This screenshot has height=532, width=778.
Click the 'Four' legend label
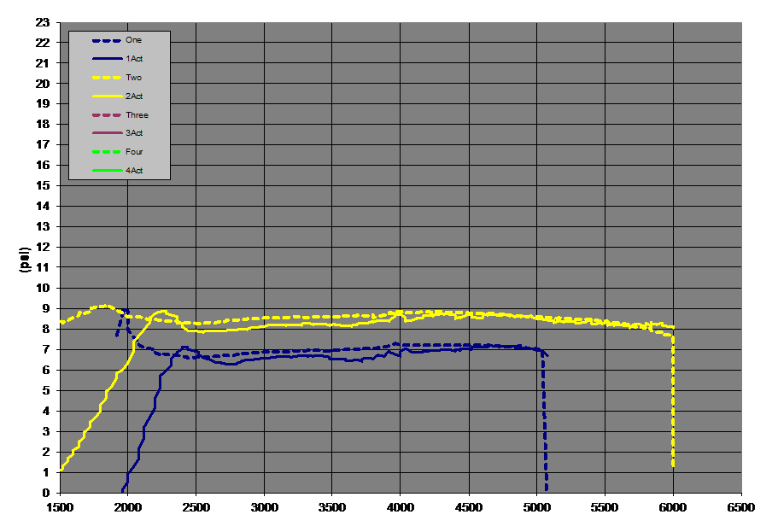coord(134,152)
